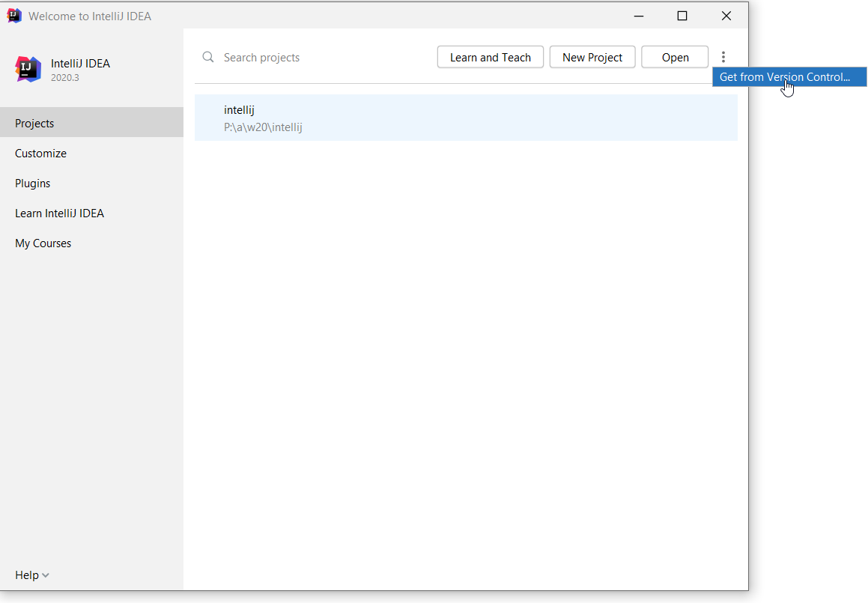Click the search magnifier icon
Image resolution: width=868 pixels, height=603 pixels.
[208, 57]
